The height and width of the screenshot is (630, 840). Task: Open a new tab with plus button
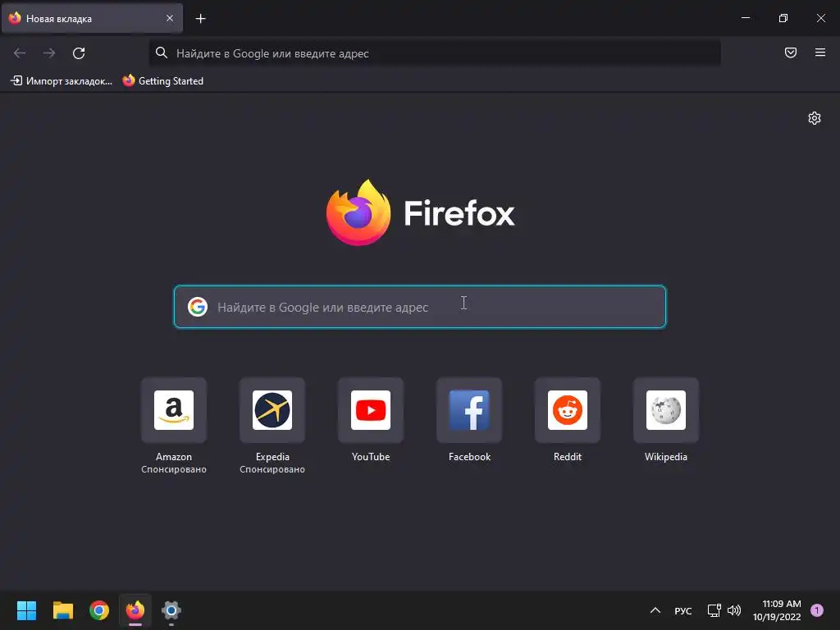coord(200,19)
